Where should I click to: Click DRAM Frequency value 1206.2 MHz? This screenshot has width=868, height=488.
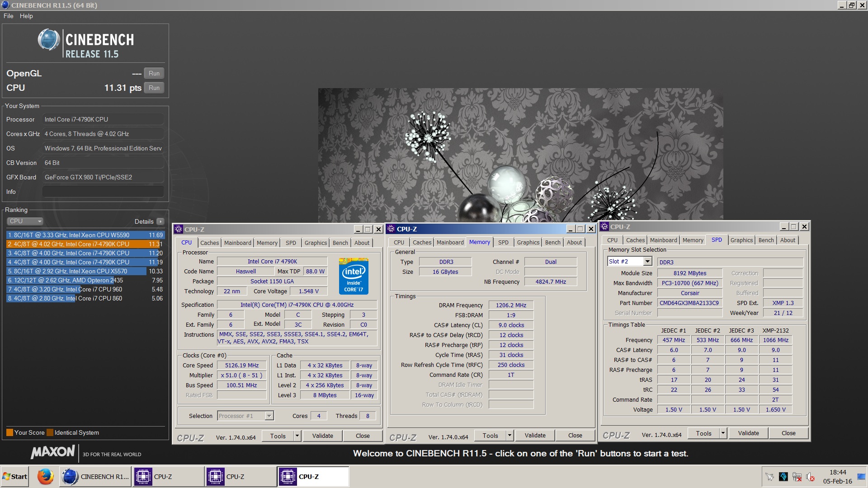point(511,305)
